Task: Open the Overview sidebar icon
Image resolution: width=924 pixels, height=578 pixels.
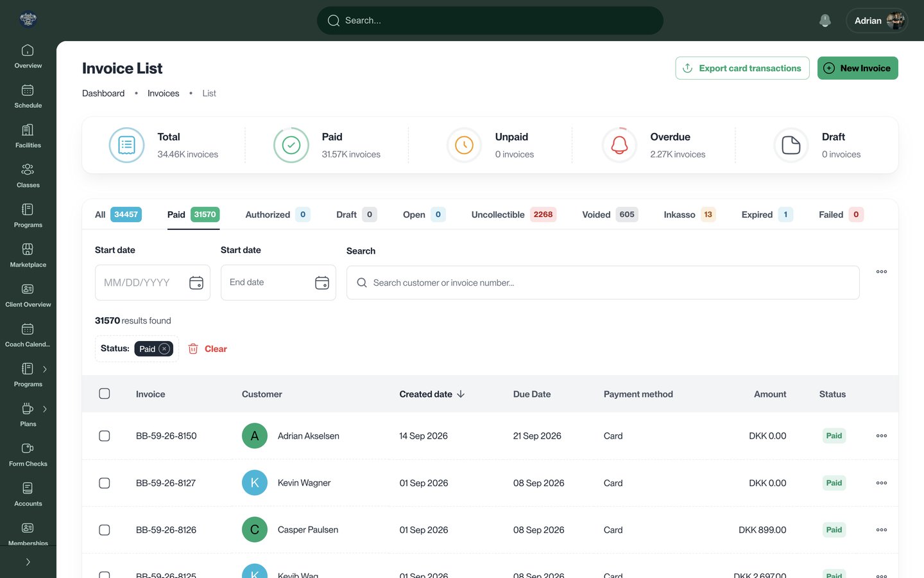Action: tap(28, 57)
